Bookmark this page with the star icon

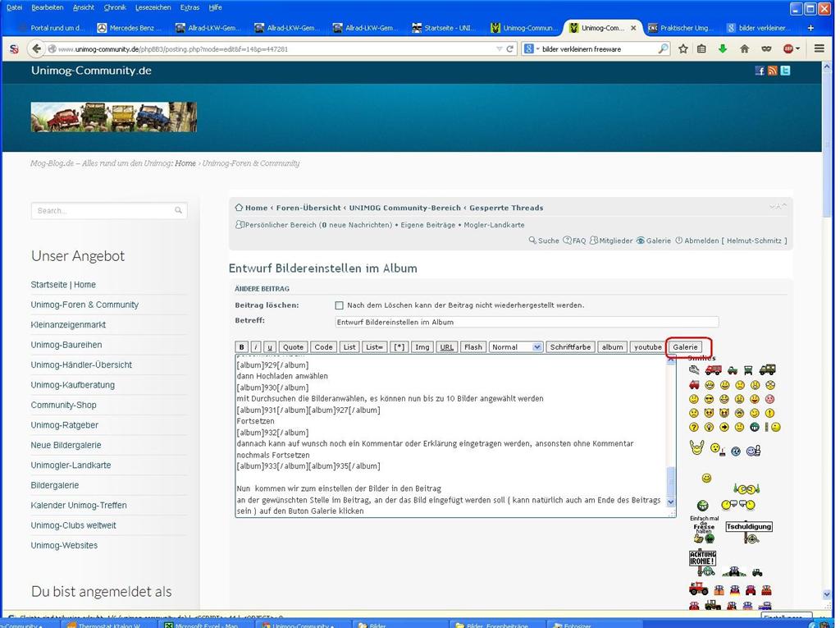[x=683, y=49]
